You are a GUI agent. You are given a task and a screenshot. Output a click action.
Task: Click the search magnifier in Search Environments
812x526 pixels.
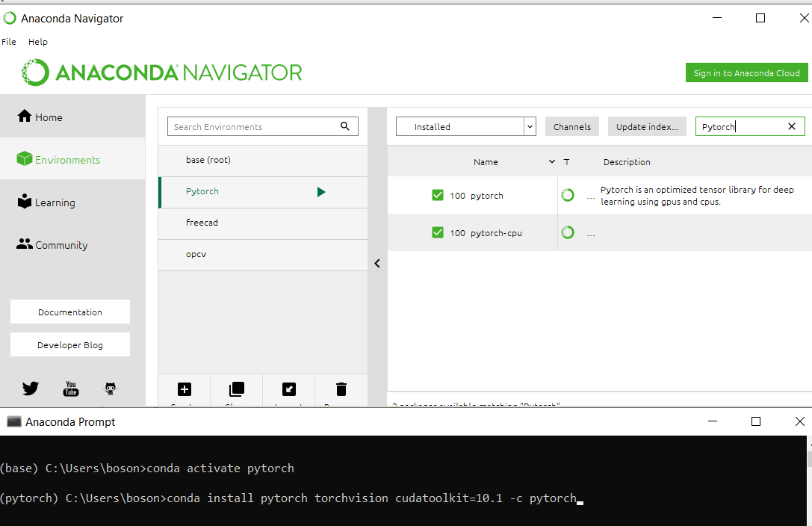(x=345, y=126)
